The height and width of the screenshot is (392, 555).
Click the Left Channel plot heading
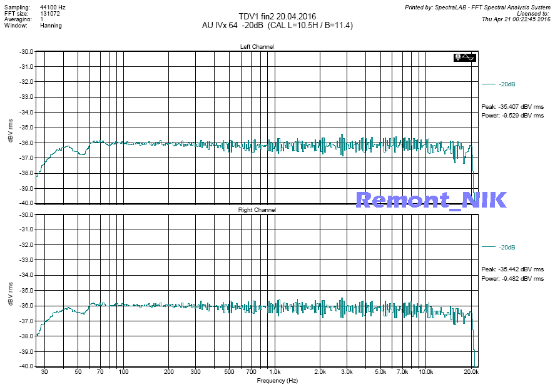click(x=257, y=47)
